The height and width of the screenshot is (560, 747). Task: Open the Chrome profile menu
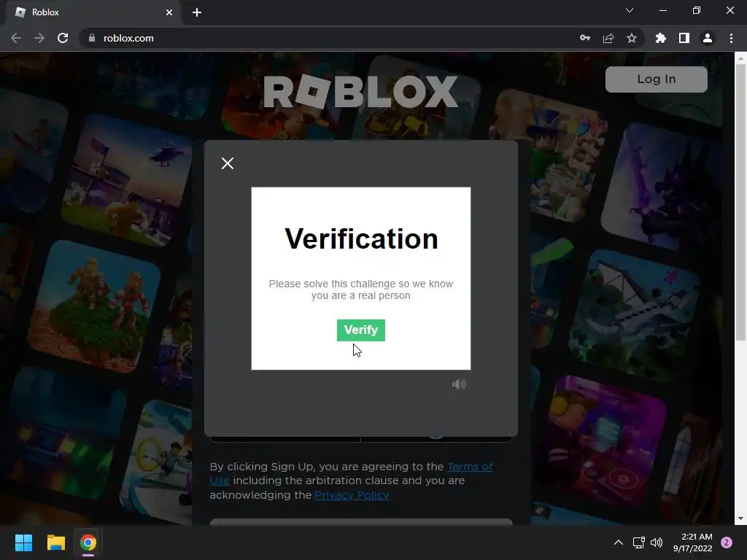click(x=708, y=38)
